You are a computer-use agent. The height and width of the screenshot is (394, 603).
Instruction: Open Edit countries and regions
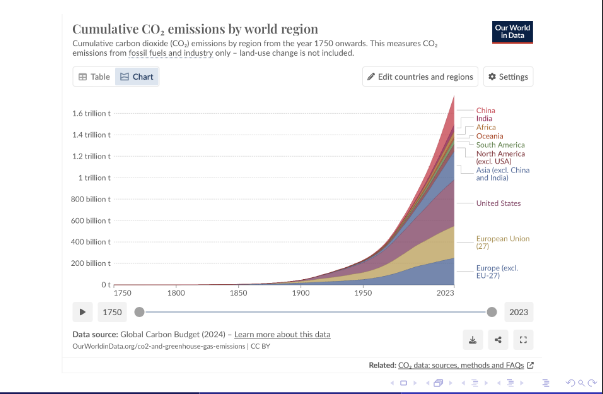point(420,76)
